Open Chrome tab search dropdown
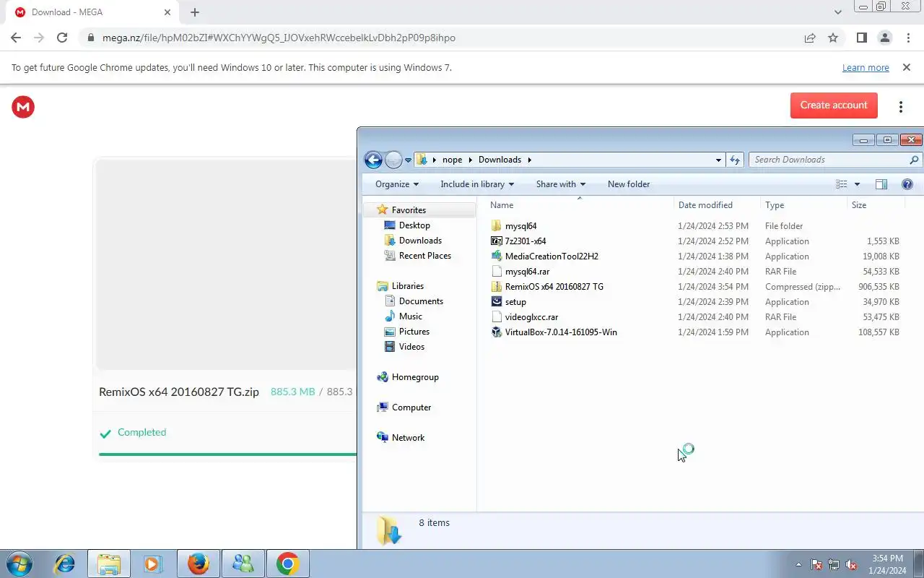Screen dimensions: 924x578 pos(838,12)
